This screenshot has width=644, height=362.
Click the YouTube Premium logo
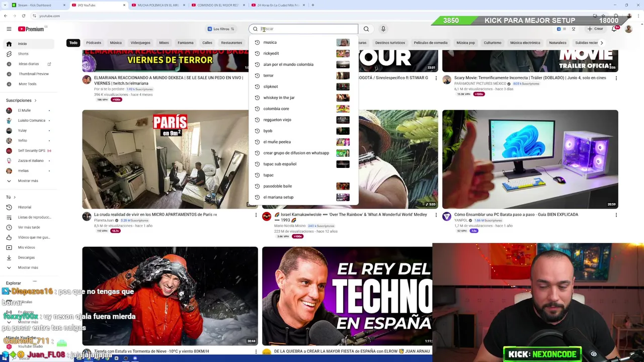31,29
